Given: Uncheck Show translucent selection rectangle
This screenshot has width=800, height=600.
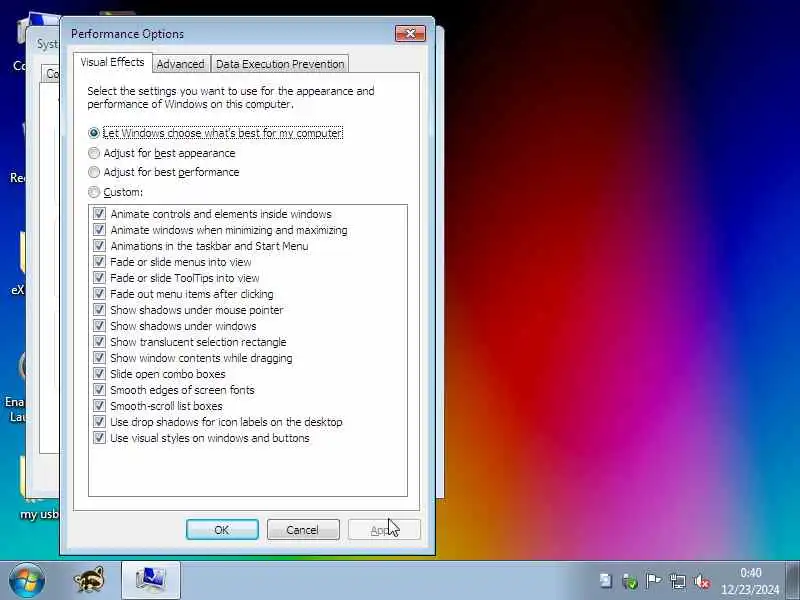Looking at the screenshot, I should click(99, 342).
